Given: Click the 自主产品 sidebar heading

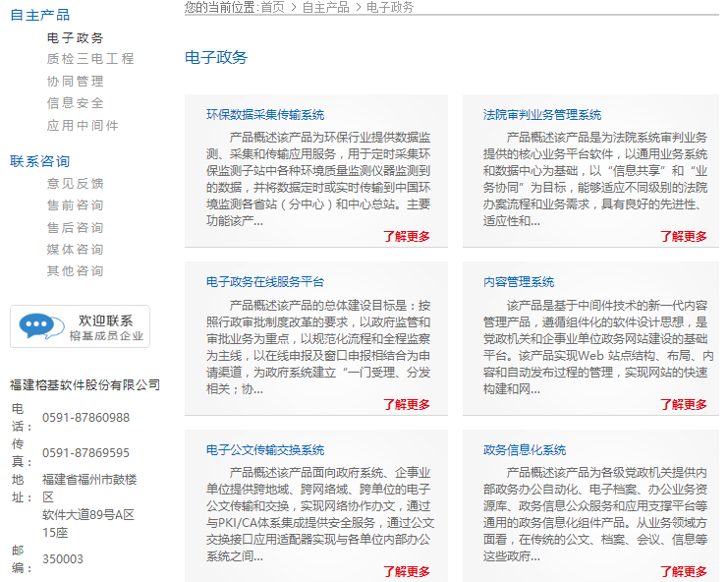Looking at the screenshot, I should click(x=39, y=15).
